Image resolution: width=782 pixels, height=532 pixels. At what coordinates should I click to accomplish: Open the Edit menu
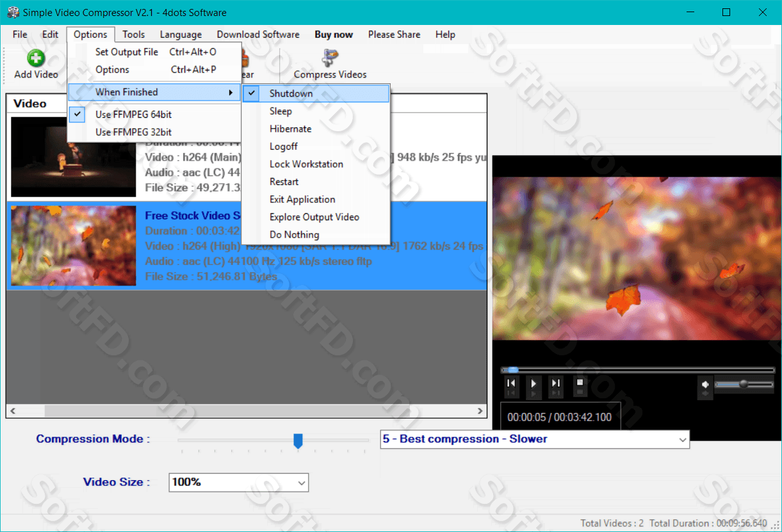point(50,35)
